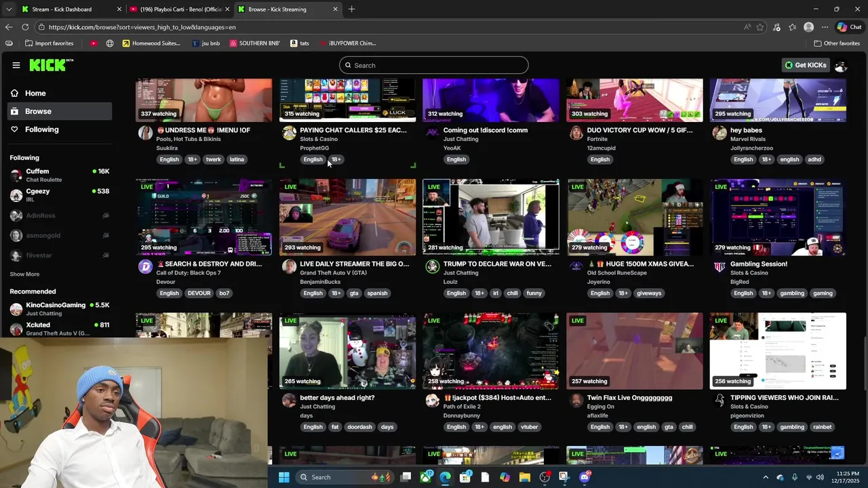
Task: Click the volume icon in system tray
Action: tap(821, 477)
